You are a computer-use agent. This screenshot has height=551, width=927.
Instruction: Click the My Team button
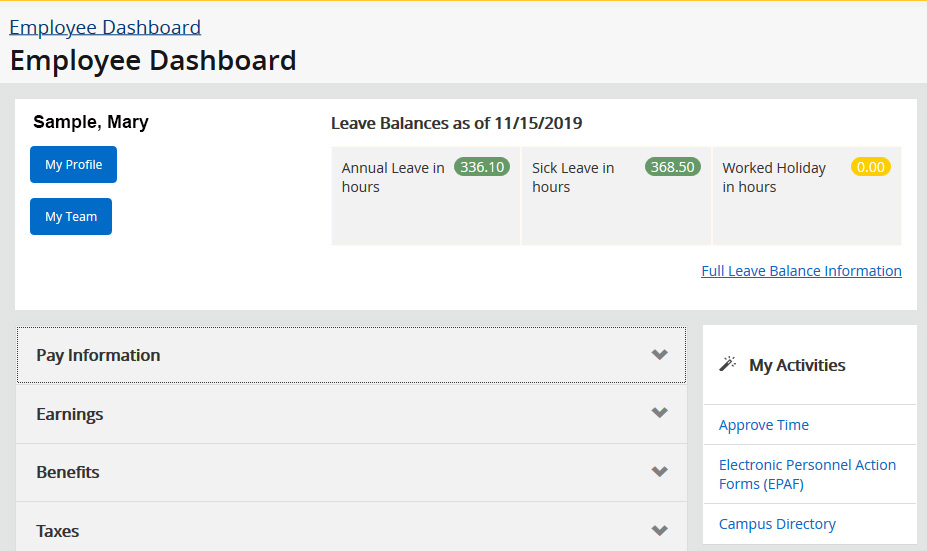(x=71, y=217)
